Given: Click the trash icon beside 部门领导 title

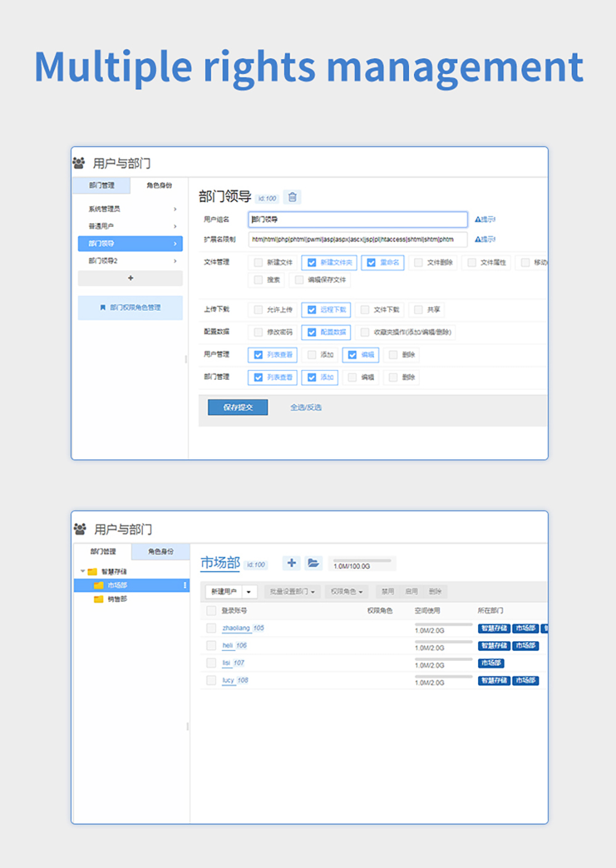Looking at the screenshot, I should 293,197.
